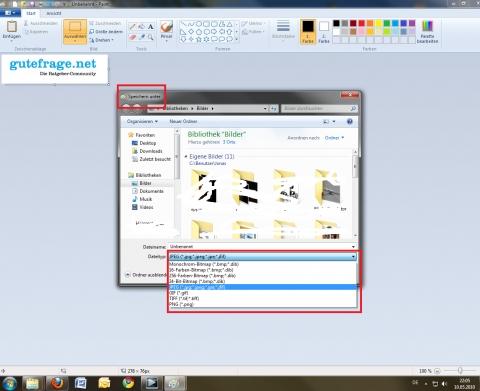Choose the Text tool marked A
480x391 pixels.
pos(151,27)
